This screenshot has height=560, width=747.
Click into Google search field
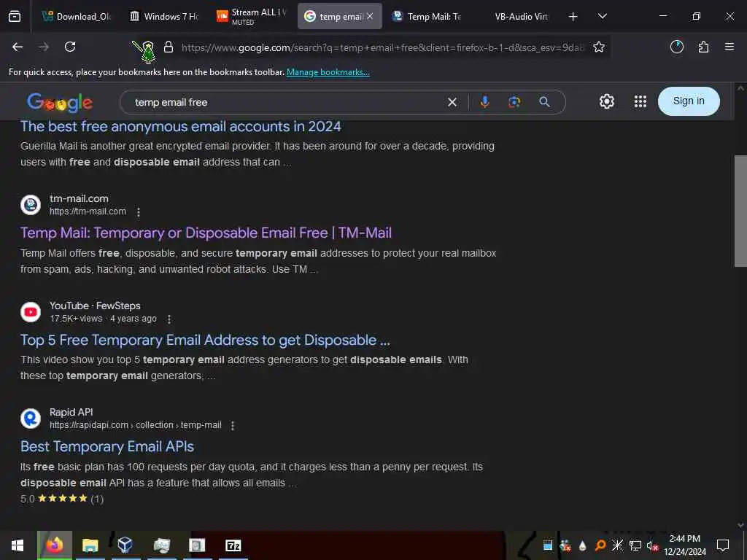(x=286, y=102)
